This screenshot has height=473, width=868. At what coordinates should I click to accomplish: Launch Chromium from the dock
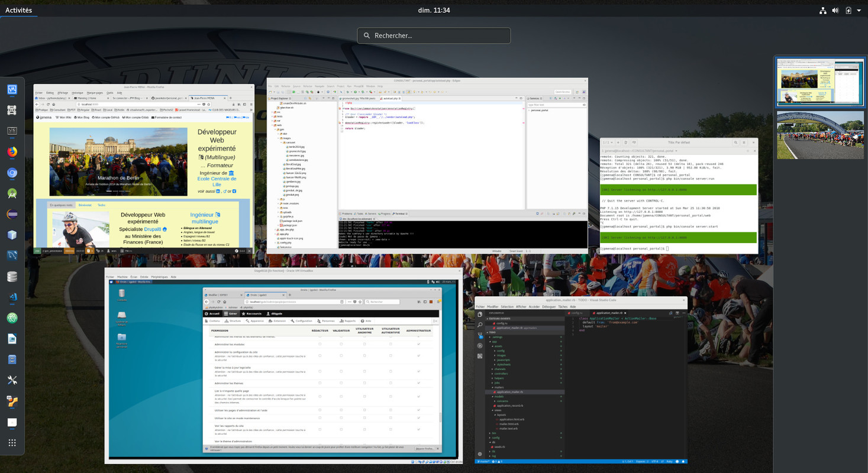(x=12, y=173)
